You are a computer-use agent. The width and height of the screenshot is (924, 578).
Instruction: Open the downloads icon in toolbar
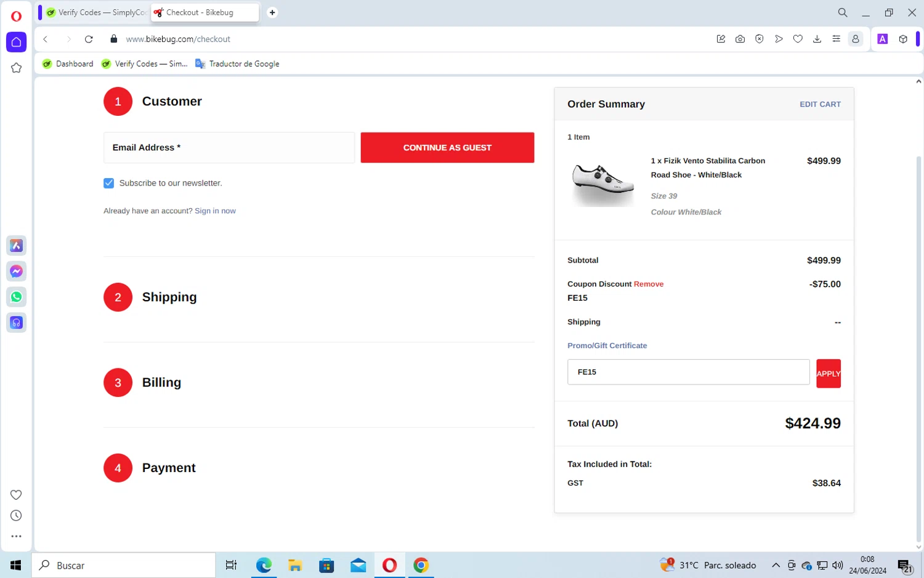[x=817, y=39]
